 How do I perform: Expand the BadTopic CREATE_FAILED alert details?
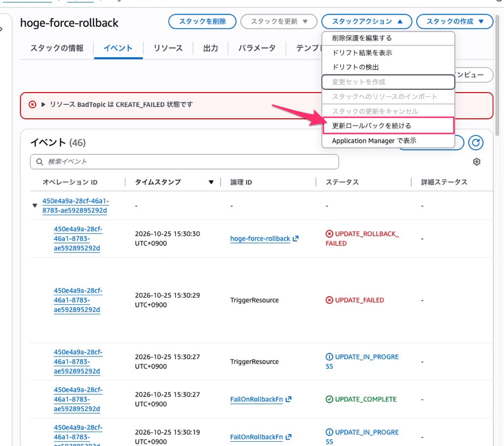point(43,104)
